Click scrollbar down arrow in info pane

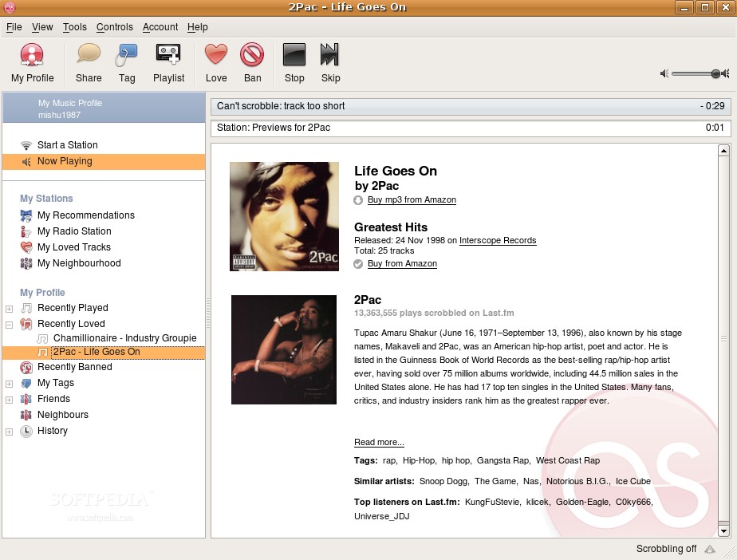[x=723, y=530]
